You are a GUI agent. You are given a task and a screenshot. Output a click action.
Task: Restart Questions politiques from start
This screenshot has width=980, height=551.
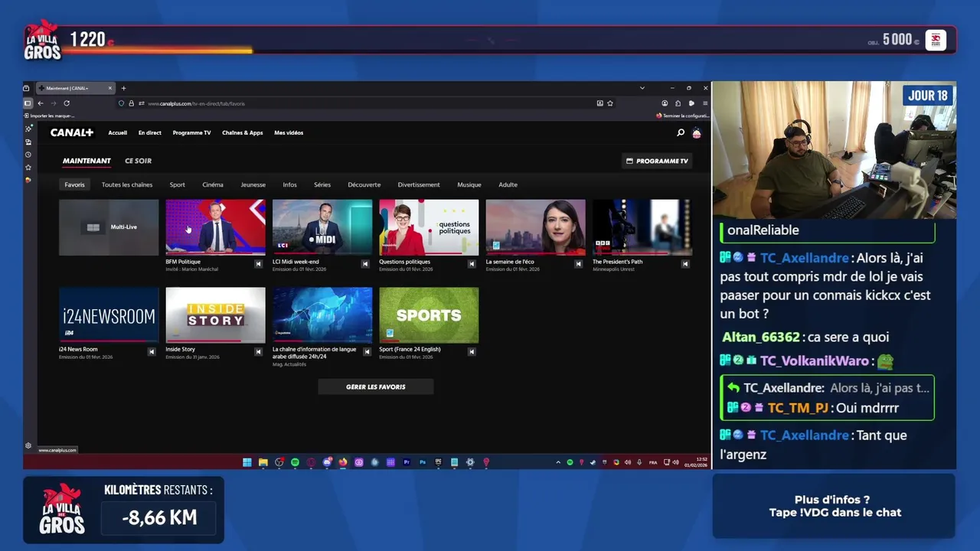pyautogui.click(x=472, y=264)
